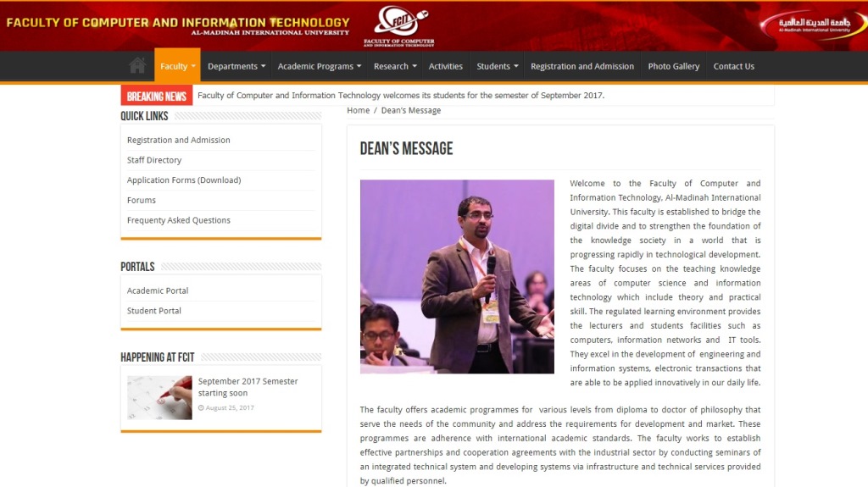Select the red Breaking News label
Viewport: 868px width, 487px height.
coord(157,96)
